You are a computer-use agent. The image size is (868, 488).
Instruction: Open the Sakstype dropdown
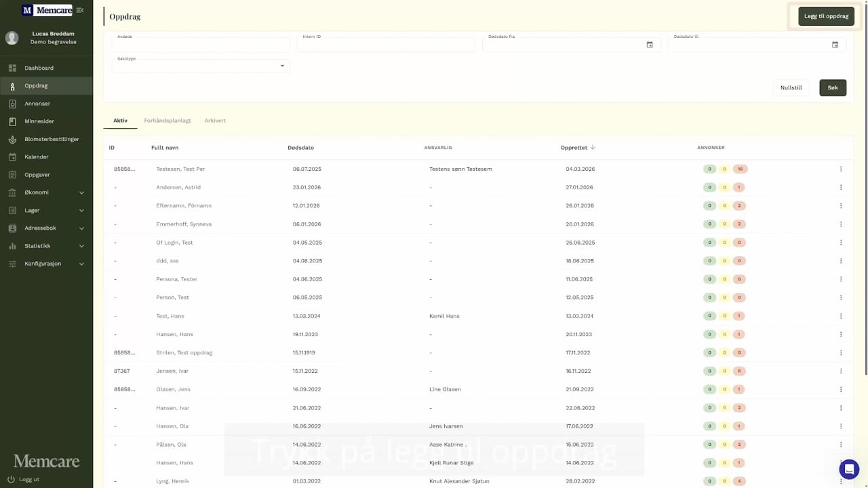click(x=201, y=66)
